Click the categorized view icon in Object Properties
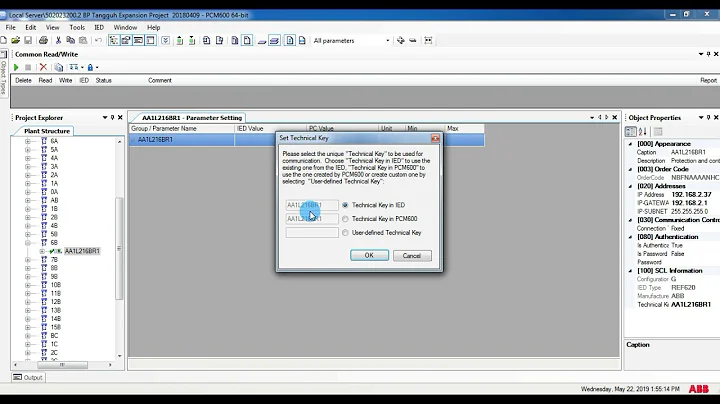Viewport: 720px width, 404px height. 631,132
